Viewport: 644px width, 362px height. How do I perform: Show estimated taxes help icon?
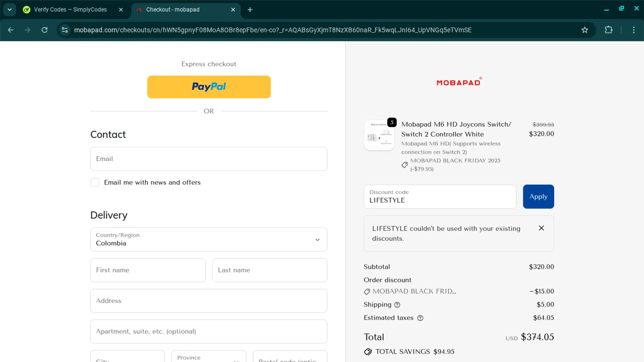tap(420, 318)
